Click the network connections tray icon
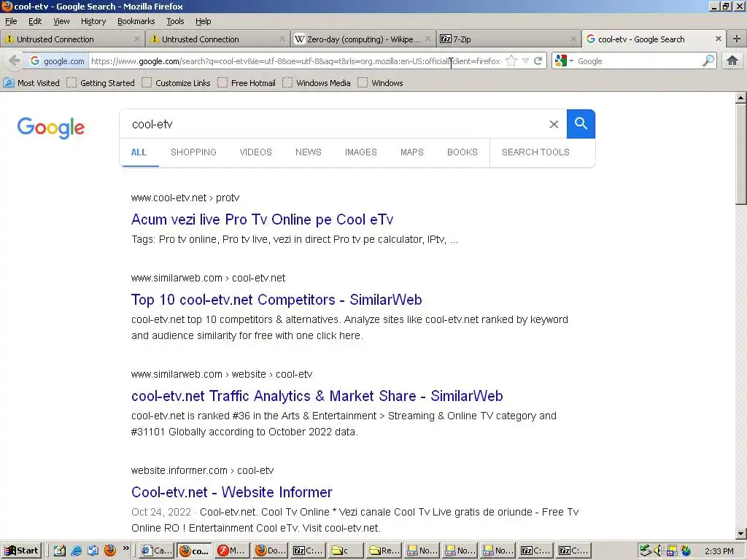 pos(672,551)
